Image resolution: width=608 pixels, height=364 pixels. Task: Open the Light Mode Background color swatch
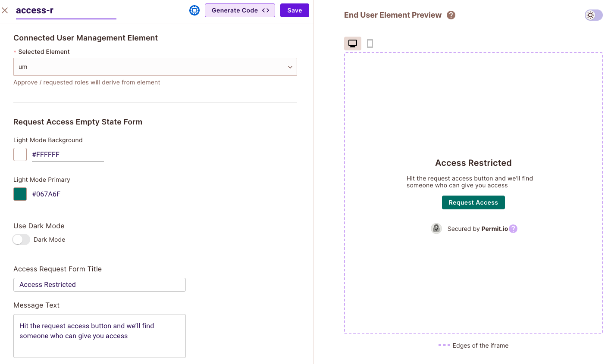20,154
